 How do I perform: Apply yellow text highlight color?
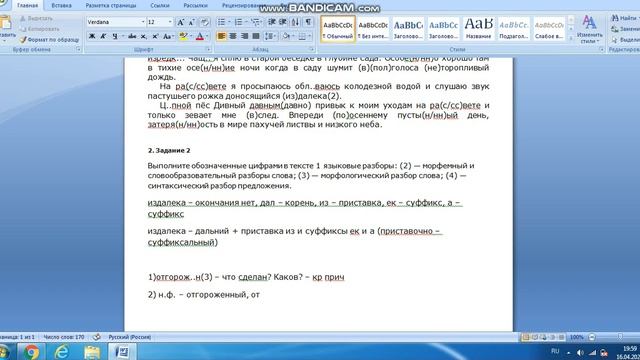(183, 36)
